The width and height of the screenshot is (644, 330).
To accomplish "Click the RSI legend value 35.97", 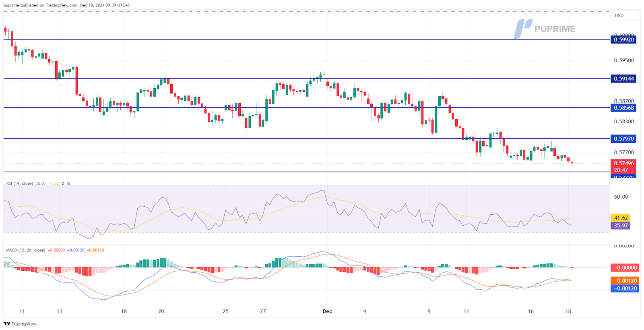I will pos(41,183).
